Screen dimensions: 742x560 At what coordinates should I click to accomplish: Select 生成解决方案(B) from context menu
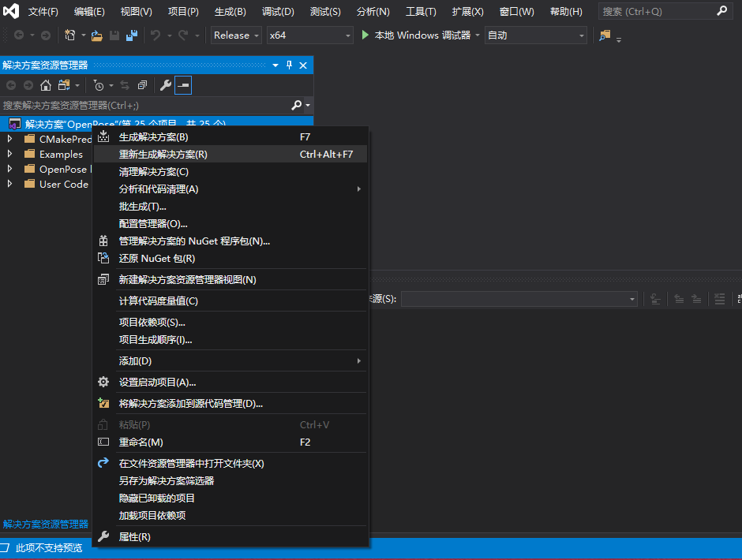pyautogui.click(x=230, y=137)
